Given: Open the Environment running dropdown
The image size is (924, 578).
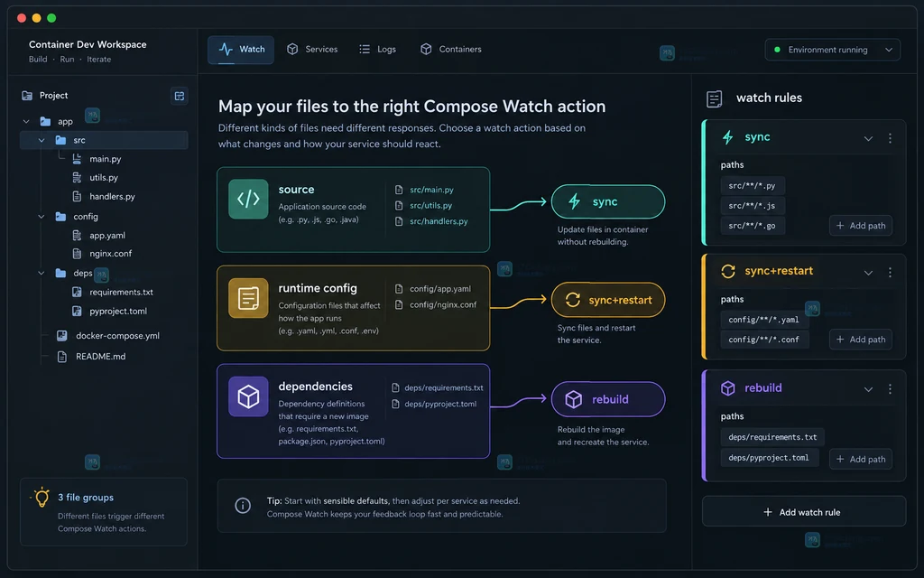Looking at the screenshot, I should [x=832, y=50].
